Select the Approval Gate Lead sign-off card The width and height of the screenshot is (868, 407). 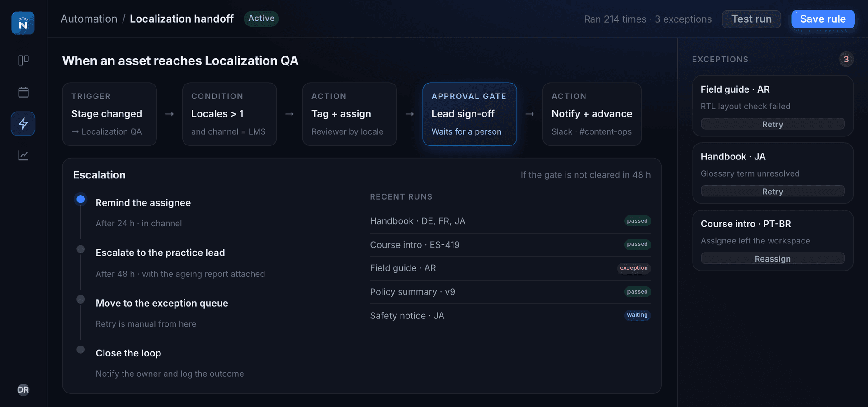470,114
